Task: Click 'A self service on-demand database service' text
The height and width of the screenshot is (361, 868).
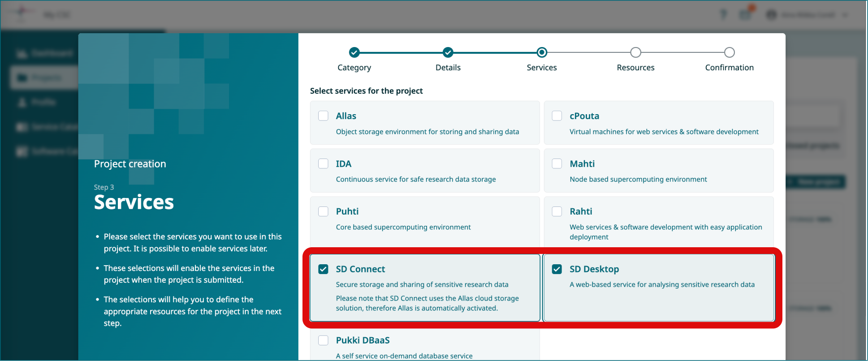Action: click(x=404, y=356)
